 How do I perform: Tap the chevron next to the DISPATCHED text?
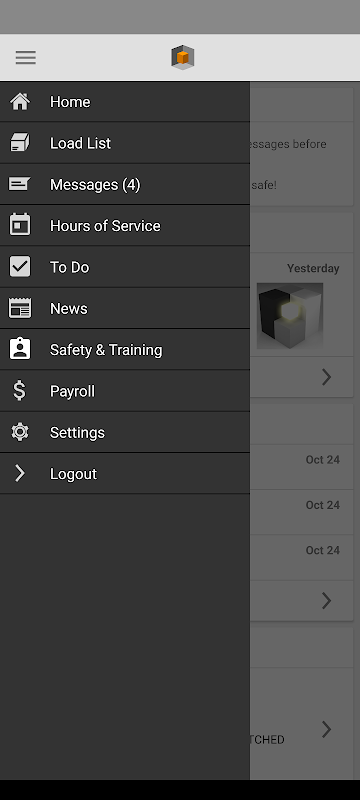[326, 730]
